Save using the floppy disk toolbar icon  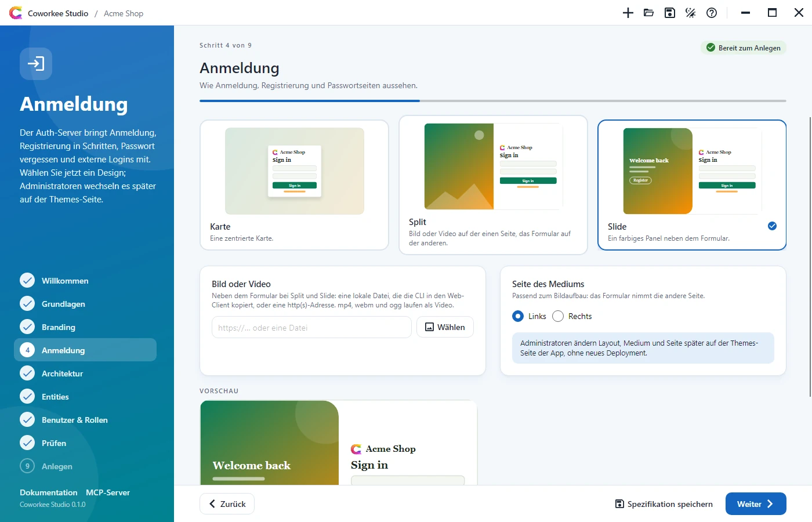pyautogui.click(x=670, y=13)
